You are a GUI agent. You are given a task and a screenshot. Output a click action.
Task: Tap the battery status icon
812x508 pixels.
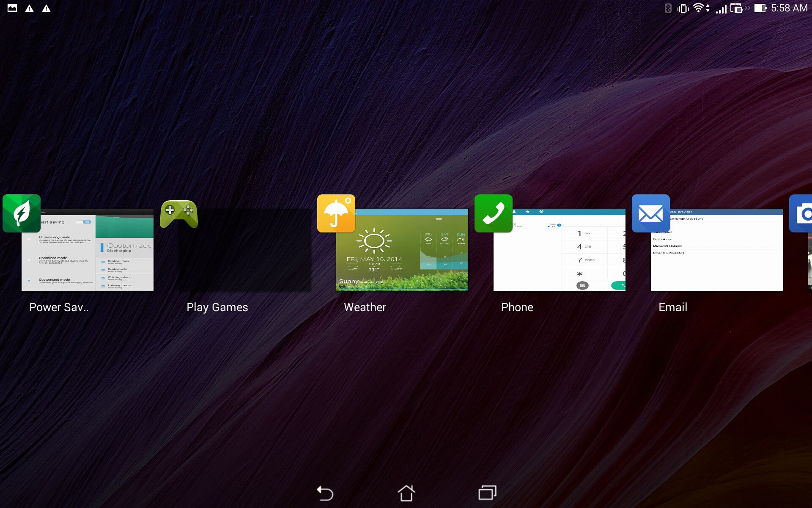pos(760,8)
